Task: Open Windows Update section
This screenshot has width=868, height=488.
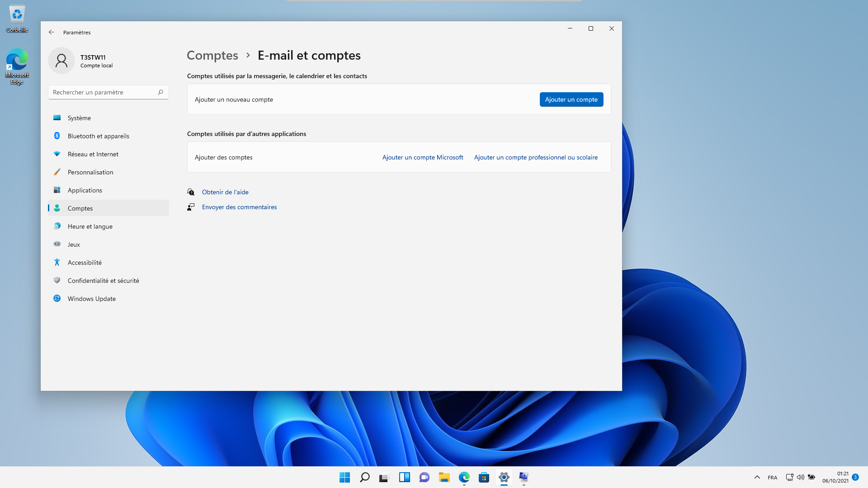Action: coord(91,299)
